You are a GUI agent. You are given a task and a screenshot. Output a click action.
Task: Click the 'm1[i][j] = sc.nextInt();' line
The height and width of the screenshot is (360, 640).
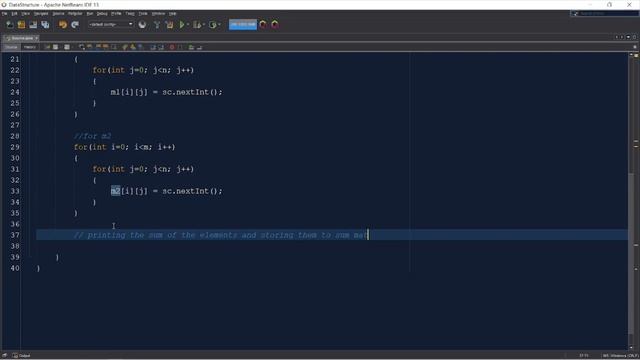coord(167,92)
